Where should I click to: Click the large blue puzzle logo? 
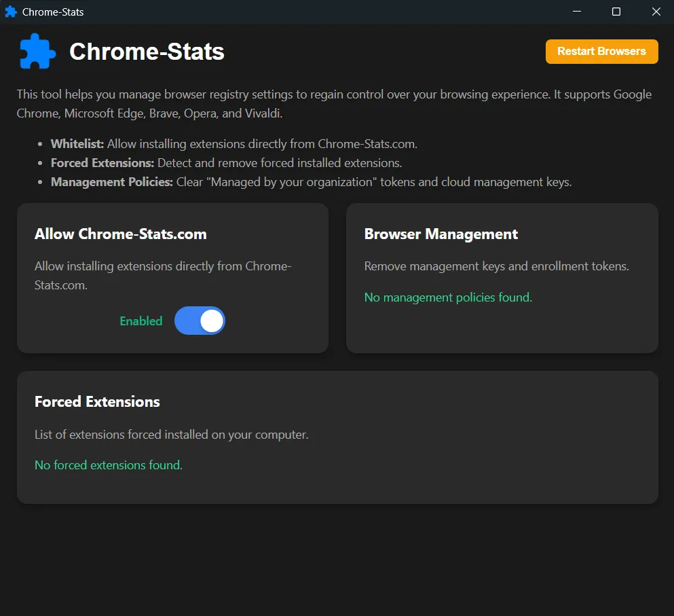click(37, 52)
